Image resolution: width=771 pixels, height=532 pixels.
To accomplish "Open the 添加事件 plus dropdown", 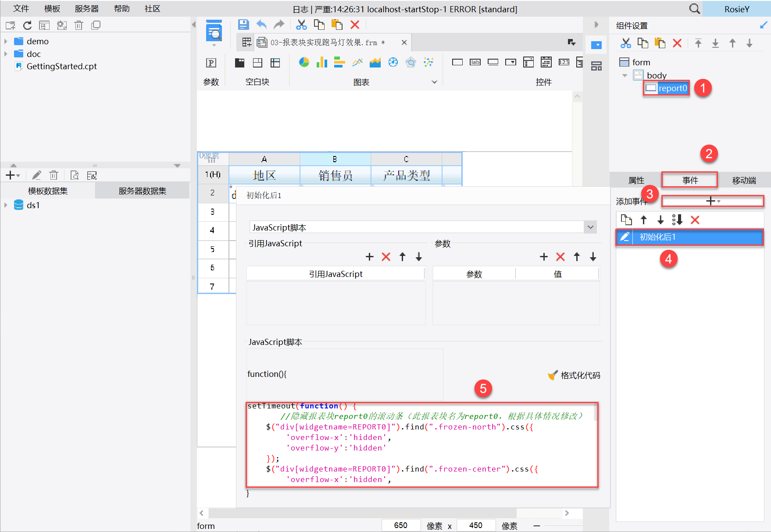I will coord(713,201).
